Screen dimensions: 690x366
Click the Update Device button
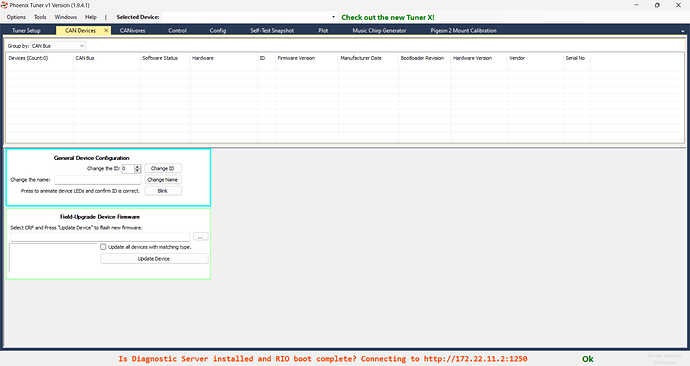coord(154,259)
